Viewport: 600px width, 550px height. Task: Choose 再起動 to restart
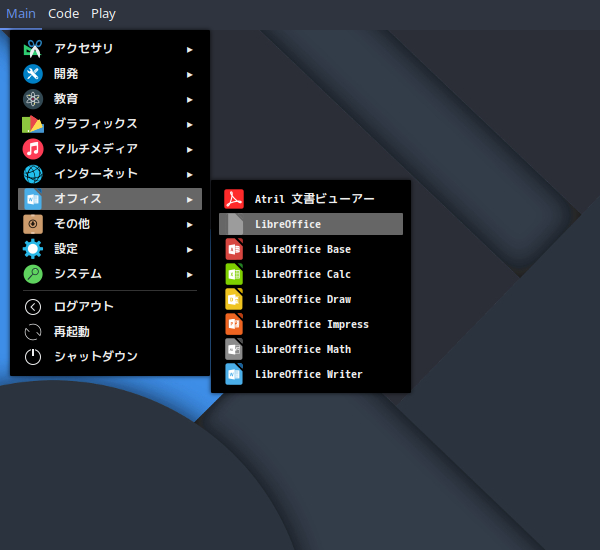click(x=110, y=332)
